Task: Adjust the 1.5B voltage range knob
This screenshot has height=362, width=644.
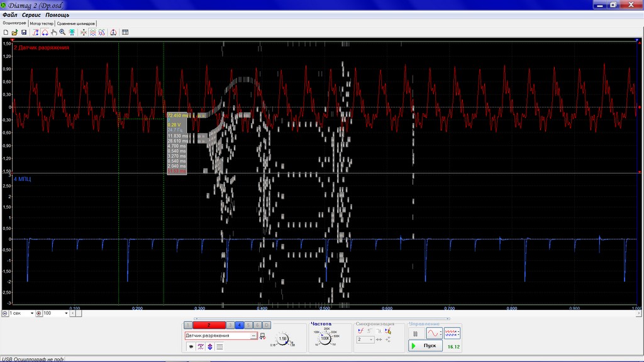Action: 282,339
